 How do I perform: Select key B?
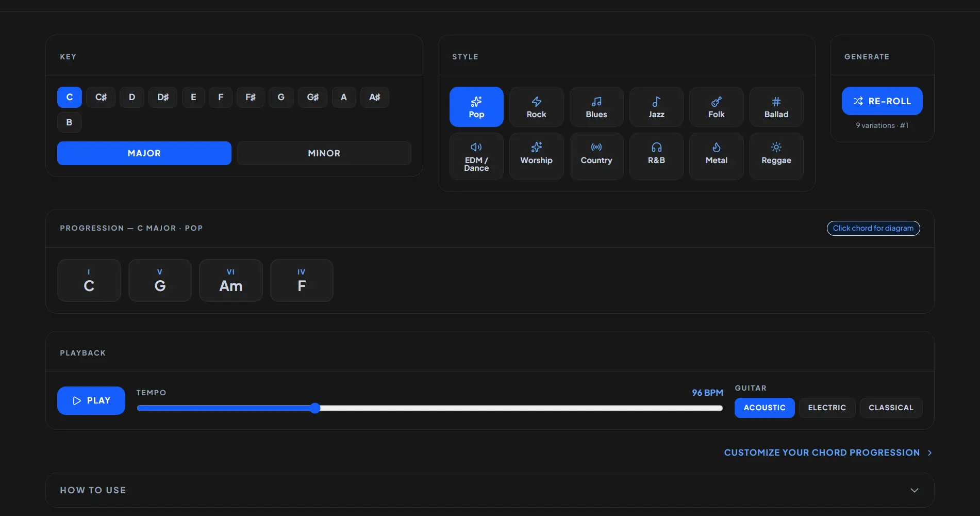[69, 122]
